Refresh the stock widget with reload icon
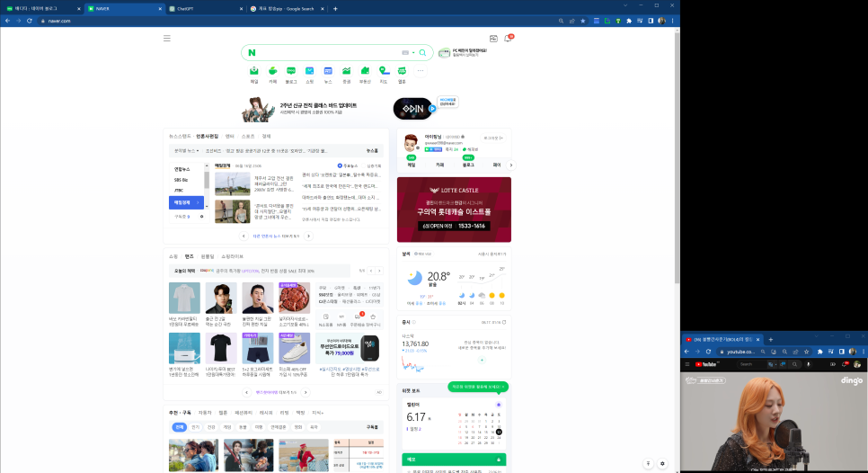This screenshot has width=868, height=473. pyautogui.click(x=504, y=322)
